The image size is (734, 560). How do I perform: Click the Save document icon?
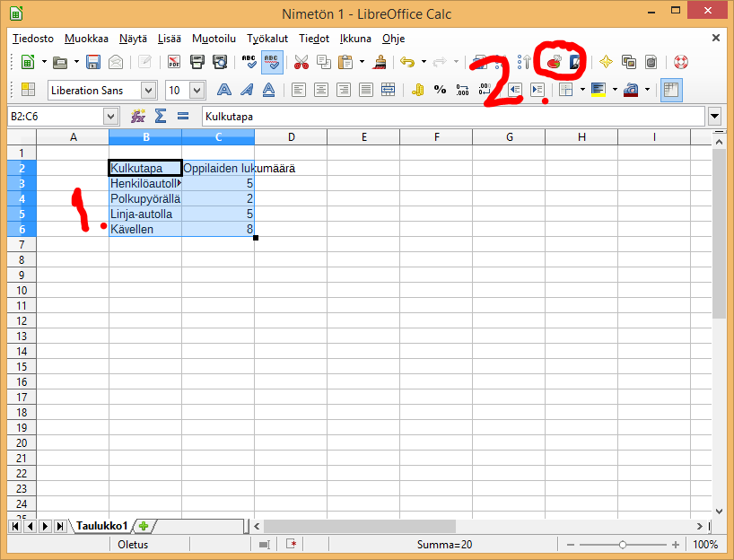point(93,62)
